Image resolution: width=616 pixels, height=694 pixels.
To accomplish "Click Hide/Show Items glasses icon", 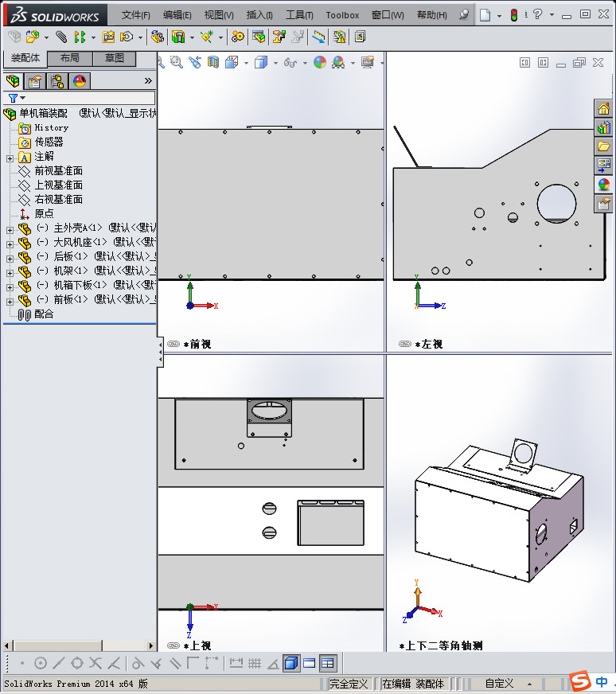I will click(x=290, y=62).
